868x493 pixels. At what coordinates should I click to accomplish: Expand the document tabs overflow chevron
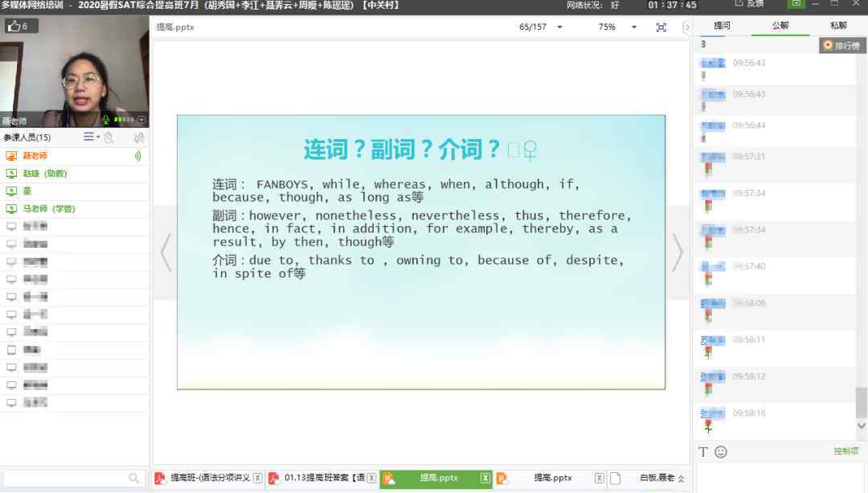tap(681, 478)
